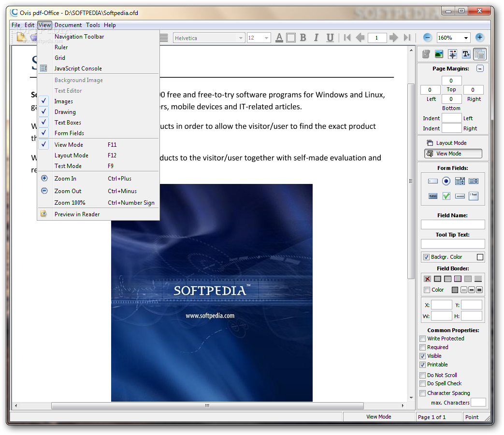Click the background color white swatch

click(480, 257)
